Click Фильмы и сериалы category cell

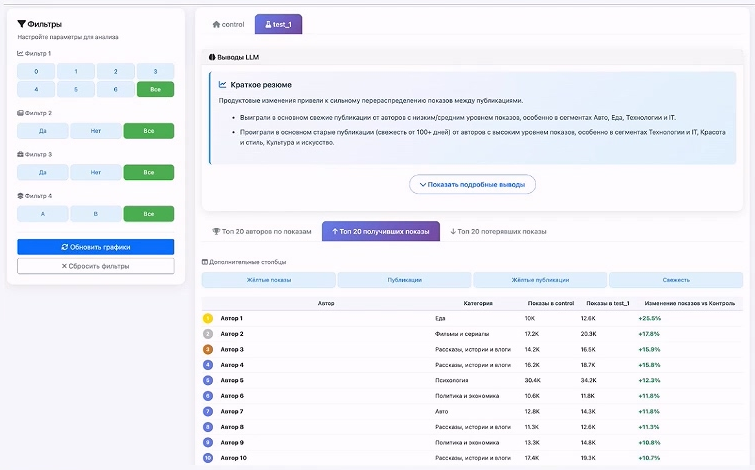point(462,334)
